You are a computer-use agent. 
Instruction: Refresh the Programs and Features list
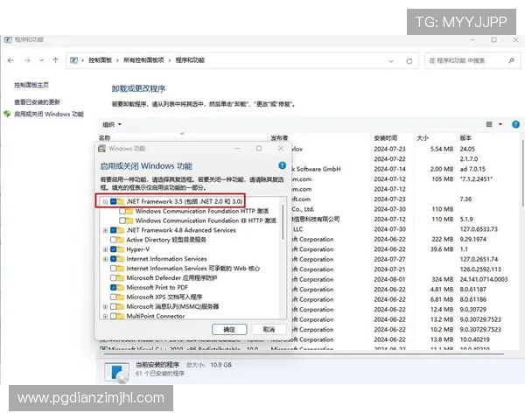(409, 61)
